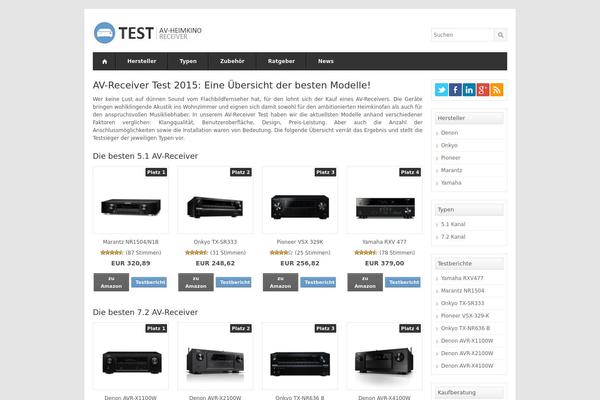
Task: Select 5.1 Kanal in Typen sidebar
Action: [453, 224]
